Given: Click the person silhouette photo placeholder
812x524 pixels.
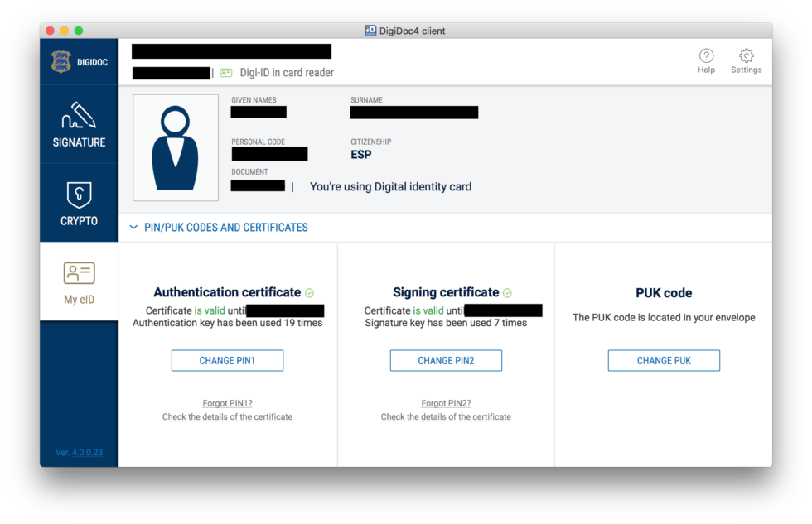Looking at the screenshot, I should [x=176, y=147].
